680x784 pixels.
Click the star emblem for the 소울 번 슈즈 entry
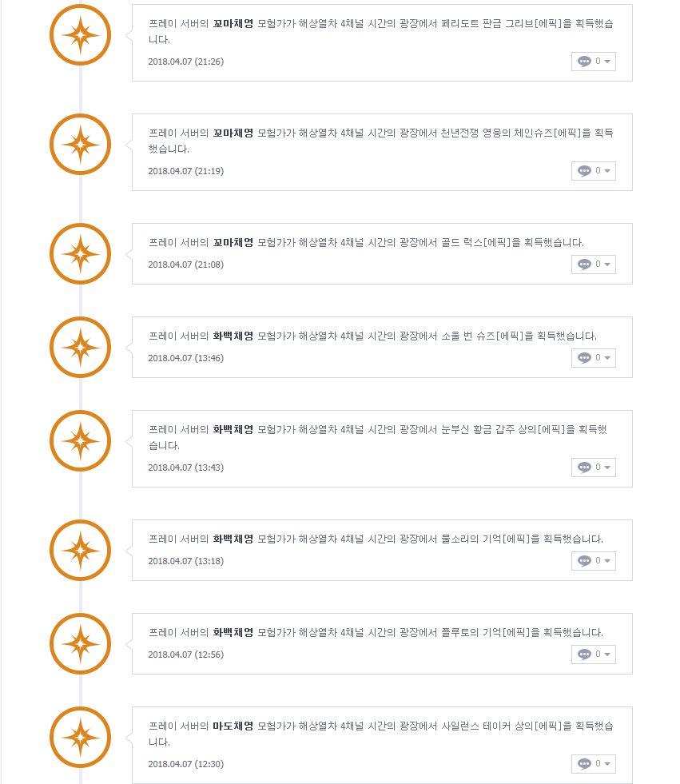point(80,348)
